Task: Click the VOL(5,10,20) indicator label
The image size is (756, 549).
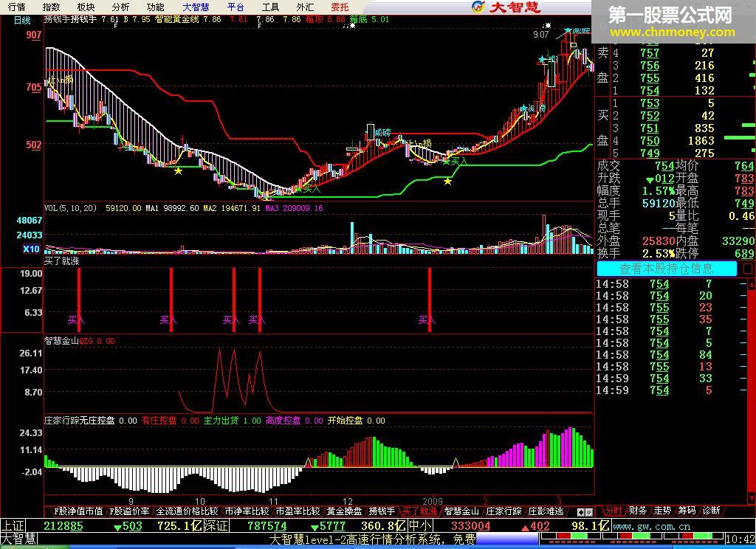Action: [70, 208]
